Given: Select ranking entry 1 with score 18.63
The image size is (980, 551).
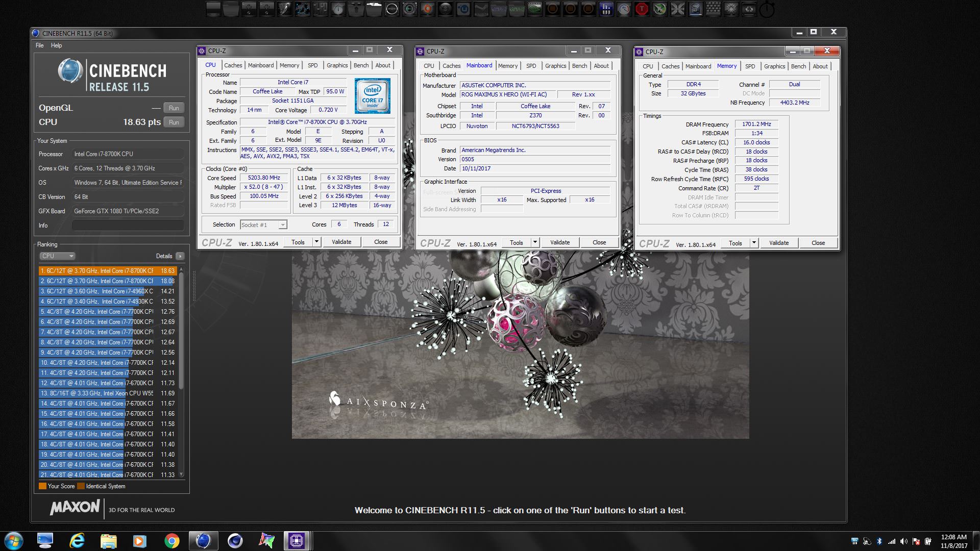Looking at the screenshot, I should coord(108,271).
